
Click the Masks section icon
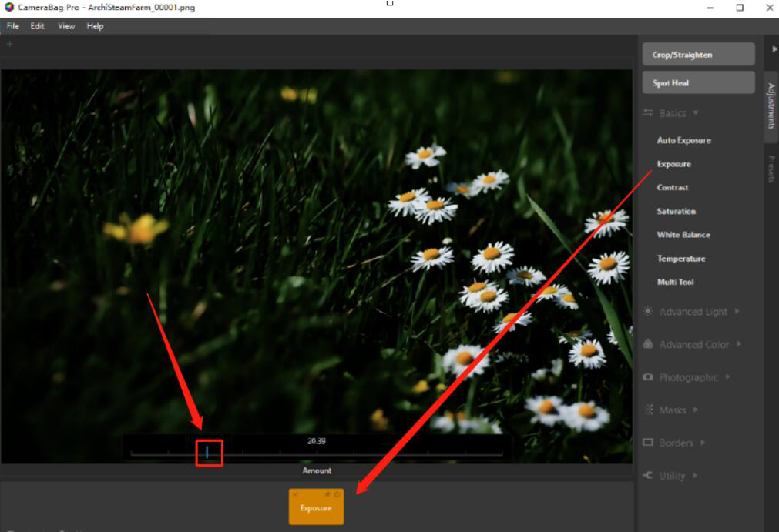click(x=648, y=410)
